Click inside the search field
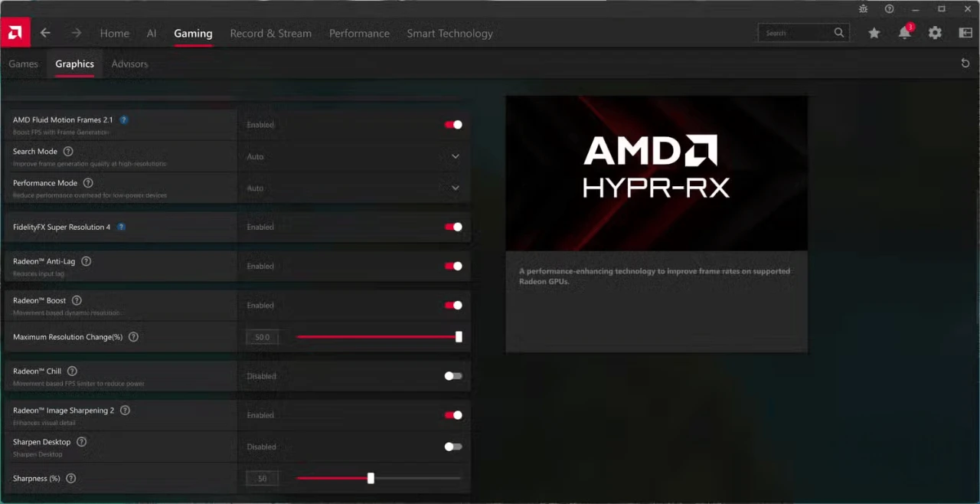The image size is (980, 504). point(796,32)
